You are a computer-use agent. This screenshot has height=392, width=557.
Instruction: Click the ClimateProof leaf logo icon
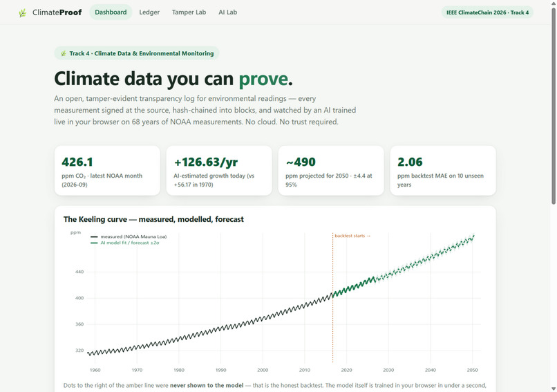click(x=22, y=13)
